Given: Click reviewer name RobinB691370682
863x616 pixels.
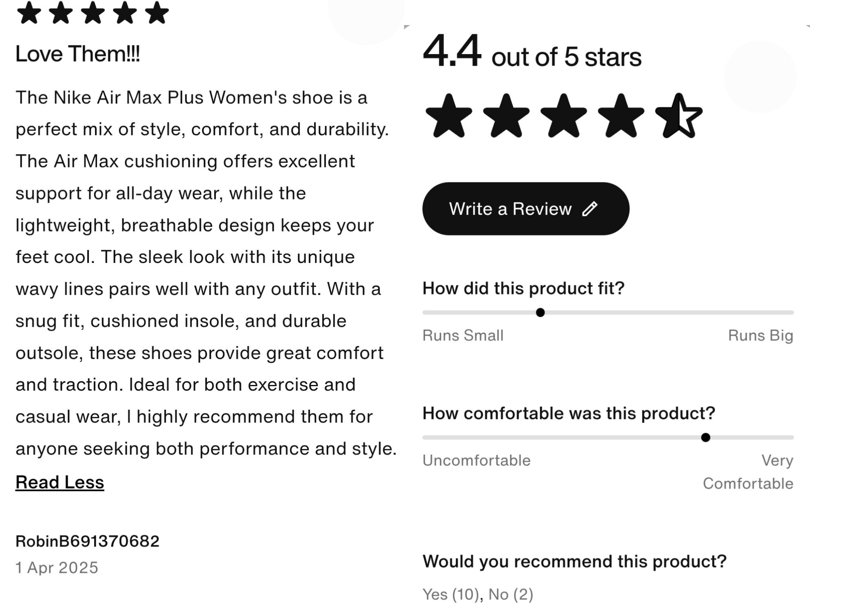Looking at the screenshot, I should 87,541.
